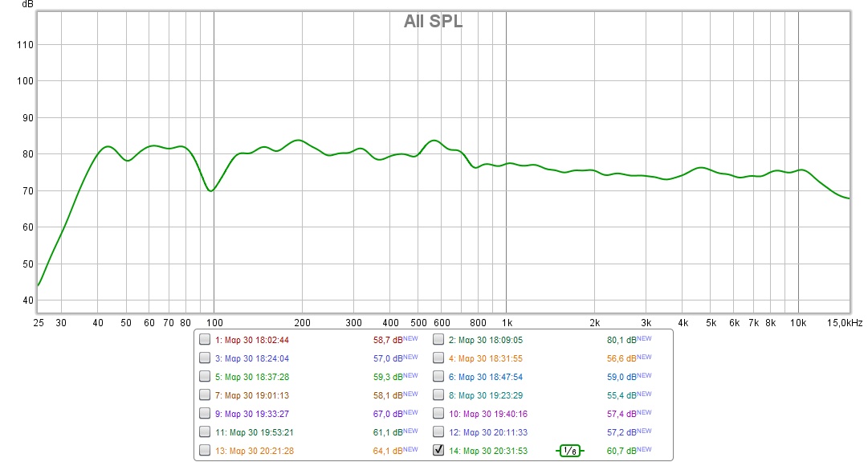Image resolution: width=868 pixels, height=462 pixels.
Task: Enable the measurement 6 checkbox
Action: pyautogui.click(x=438, y=377)
